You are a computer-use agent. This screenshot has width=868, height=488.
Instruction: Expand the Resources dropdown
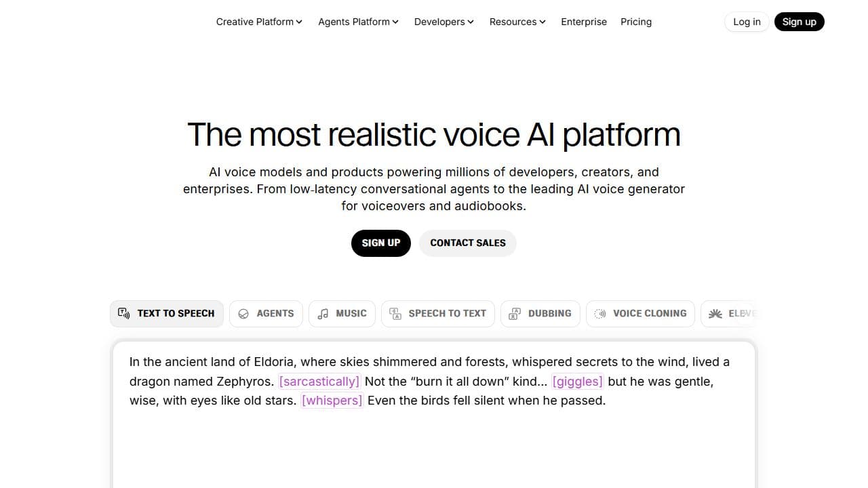click(x=517, y=22)
